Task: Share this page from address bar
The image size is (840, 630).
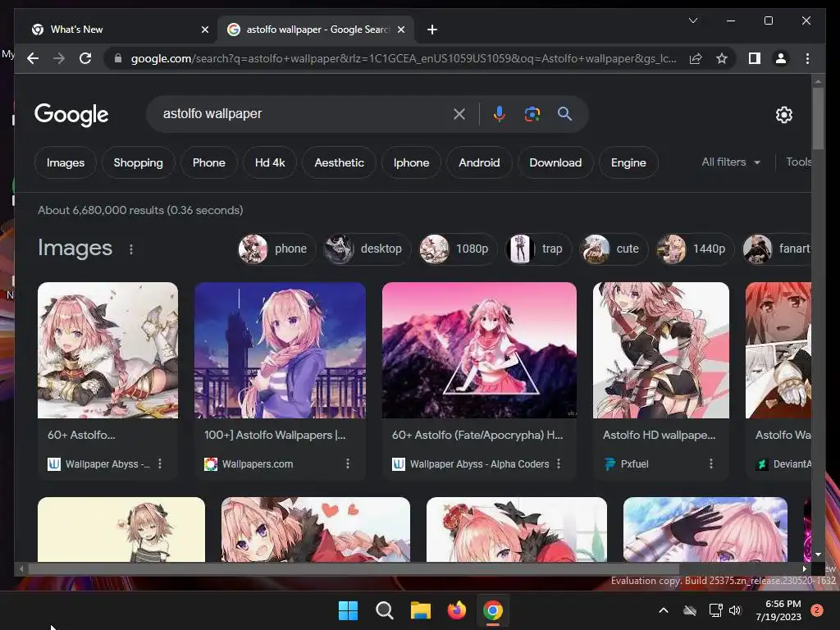Action: 696,58
